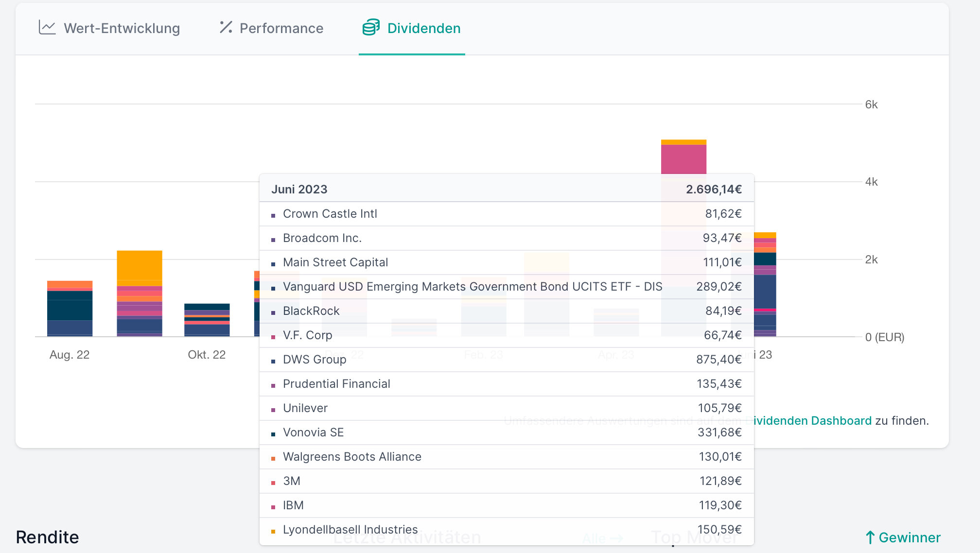The height and width of the screenshot is (553, 980).
Task: Click the Gewinner label
Action: click(910, 537)
